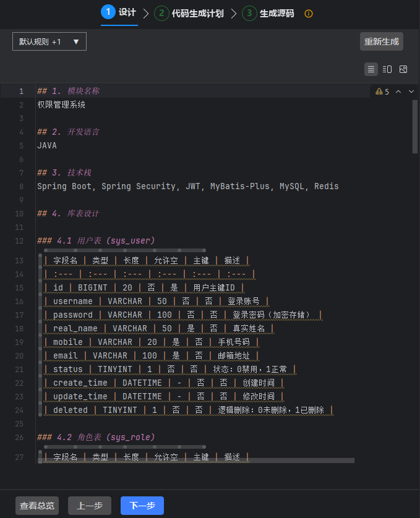Click the orange info icon beside 生成源码
Image resolution: width=420 pixels, height=518 pixels.
[309, 13]
